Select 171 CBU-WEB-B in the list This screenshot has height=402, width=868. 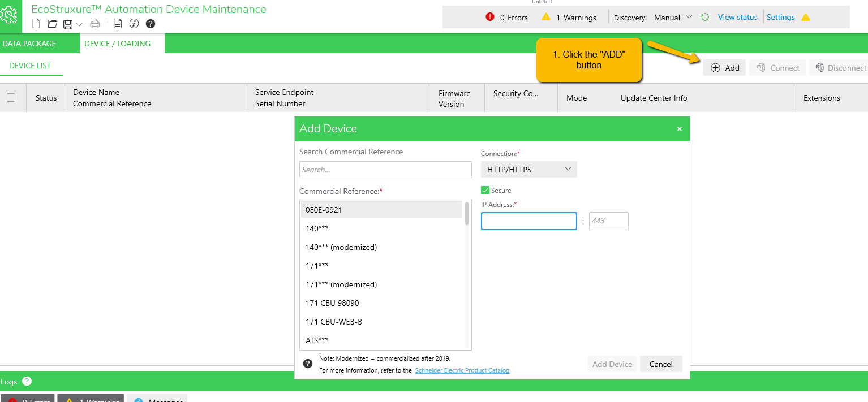click(381, 322)
